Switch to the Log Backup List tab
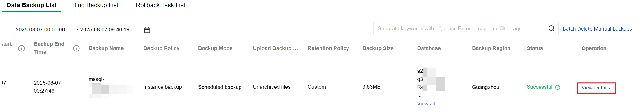Viewport: 644px width, 112px height. (96, 5)
